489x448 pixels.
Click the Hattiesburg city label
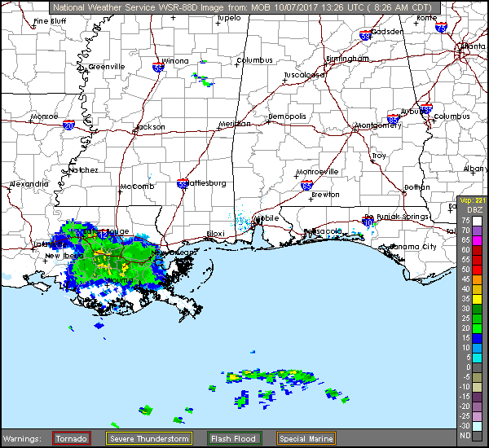pos(207,183)
